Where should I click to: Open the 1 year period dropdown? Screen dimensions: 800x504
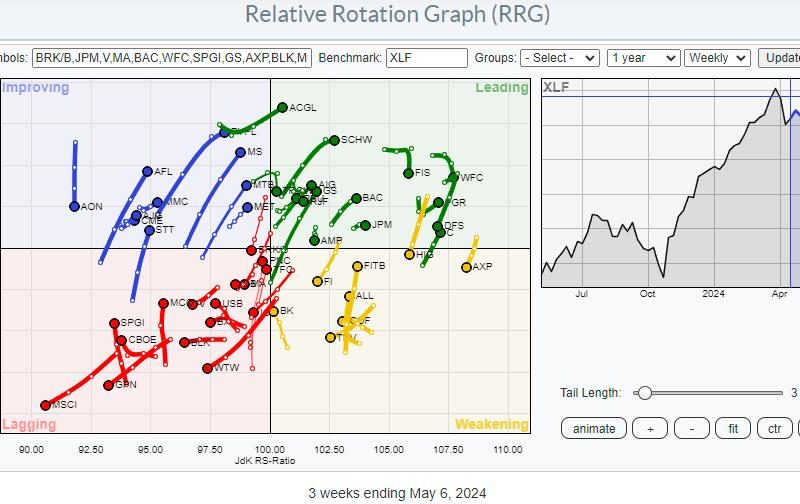[x=643, y=58]
